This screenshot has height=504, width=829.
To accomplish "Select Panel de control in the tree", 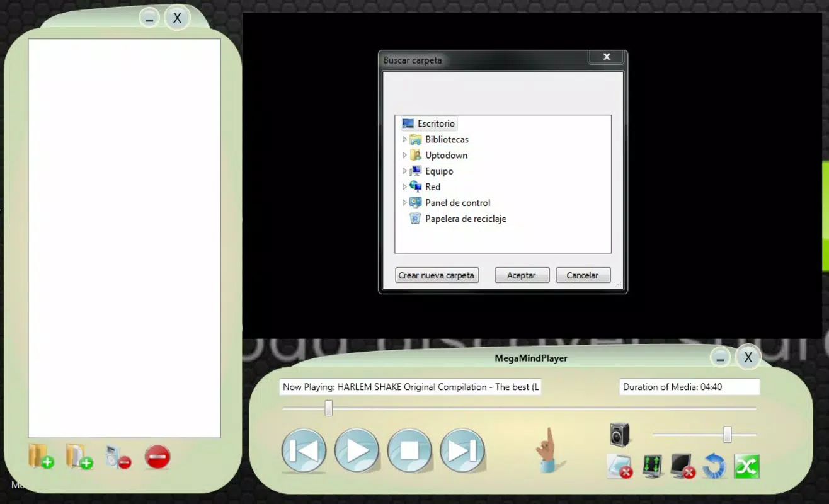I will pos(457,202).
